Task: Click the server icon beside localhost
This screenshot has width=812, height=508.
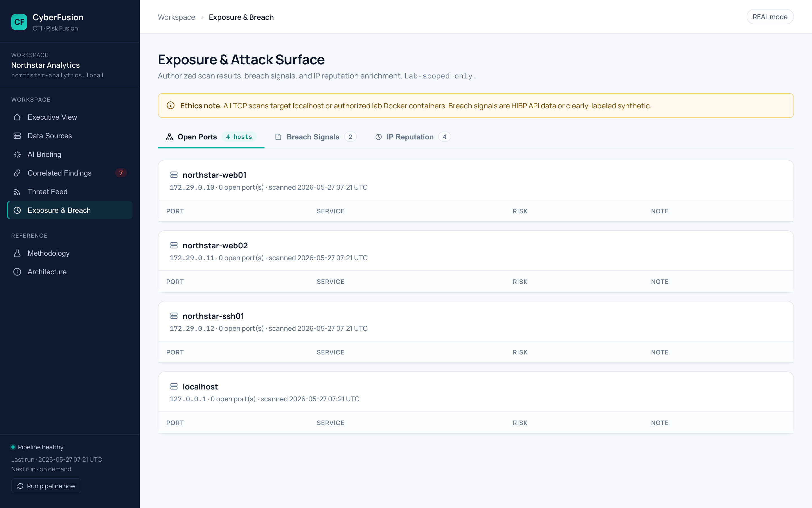Action: [174, 386]
